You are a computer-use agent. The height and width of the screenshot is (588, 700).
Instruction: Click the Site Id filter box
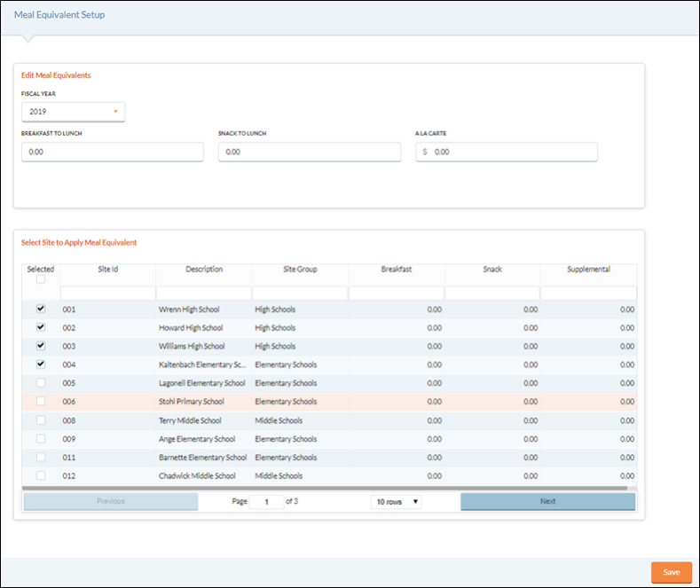(107, 293)
